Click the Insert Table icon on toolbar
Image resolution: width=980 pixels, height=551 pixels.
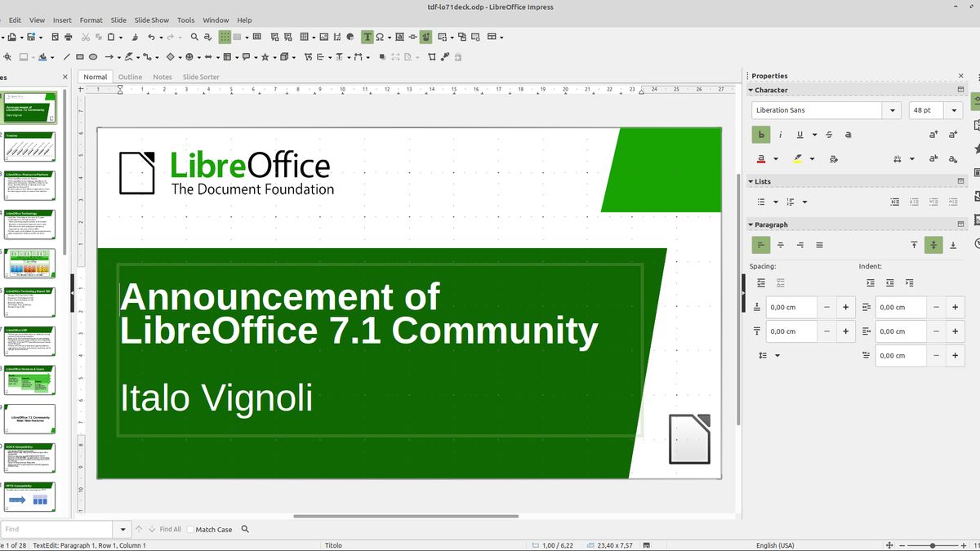pos(303,37)
